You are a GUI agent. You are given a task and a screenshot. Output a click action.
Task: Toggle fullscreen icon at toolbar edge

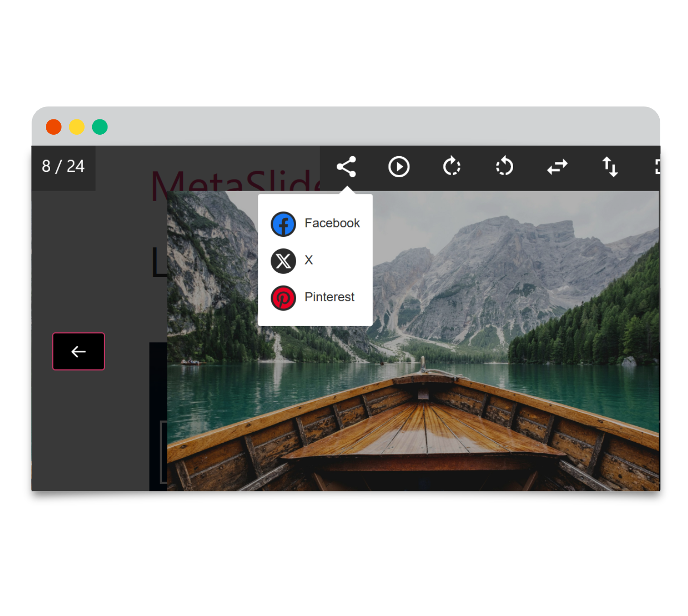[x=657, y=167]
